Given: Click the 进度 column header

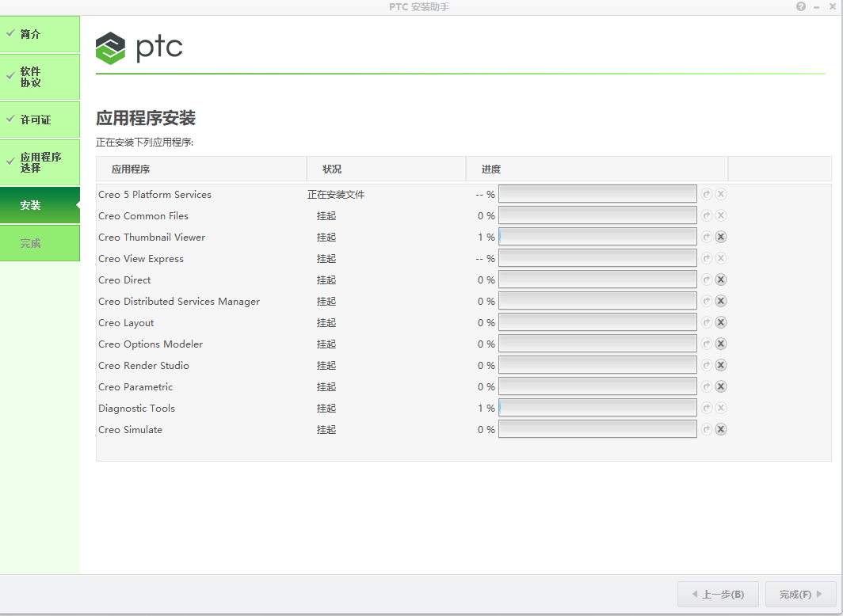Looking at the screenshot, I should tap(597, 169).
